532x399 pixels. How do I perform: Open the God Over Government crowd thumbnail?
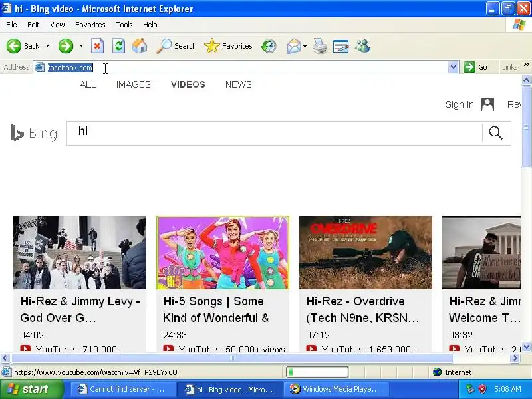[x=80, y=253]
